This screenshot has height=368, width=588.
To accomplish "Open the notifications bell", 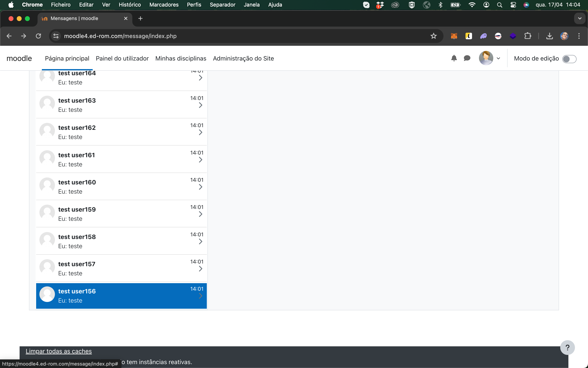I will (454, 58).
